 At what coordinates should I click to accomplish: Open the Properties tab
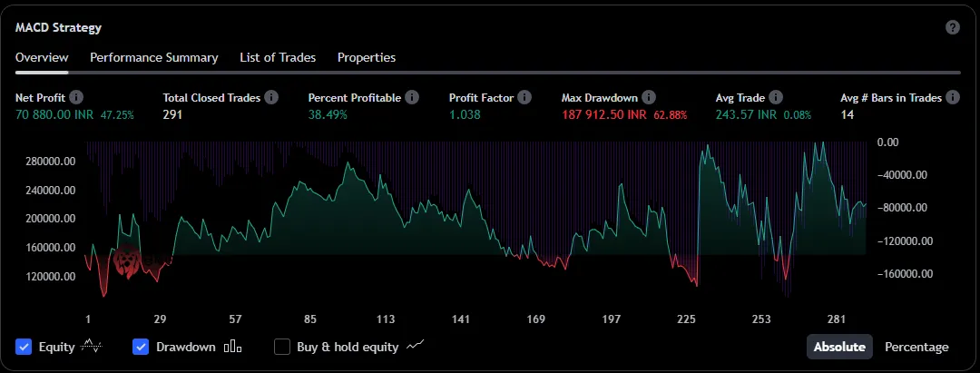tap(367, 57)
